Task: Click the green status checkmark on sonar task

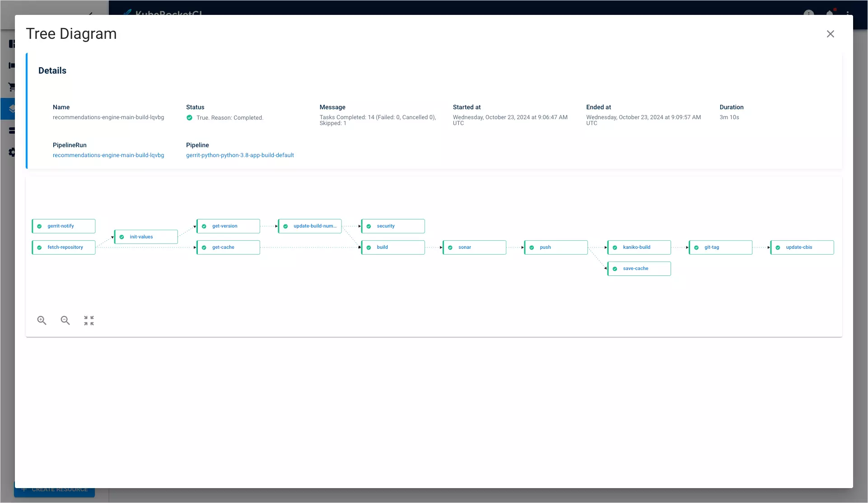Action: [x=450, y=247]
